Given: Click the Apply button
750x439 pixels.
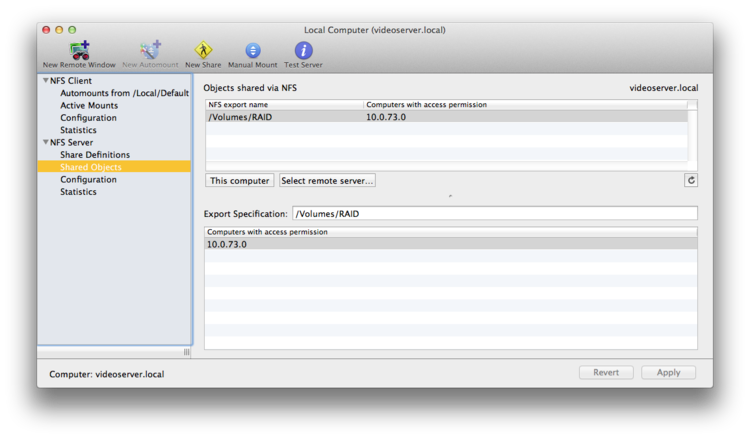Looking at the screenshot, I should 668,372.
